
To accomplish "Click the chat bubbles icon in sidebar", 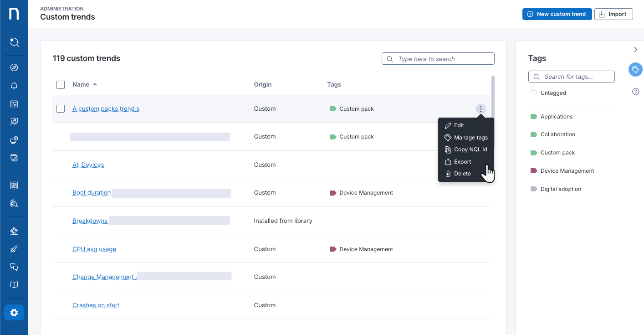I will click(14, 267).
